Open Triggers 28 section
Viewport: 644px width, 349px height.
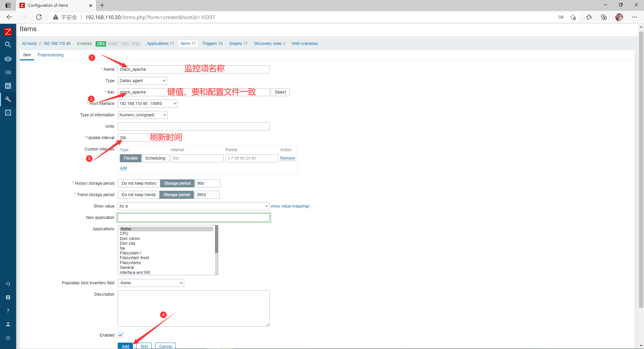click(212, 44)
